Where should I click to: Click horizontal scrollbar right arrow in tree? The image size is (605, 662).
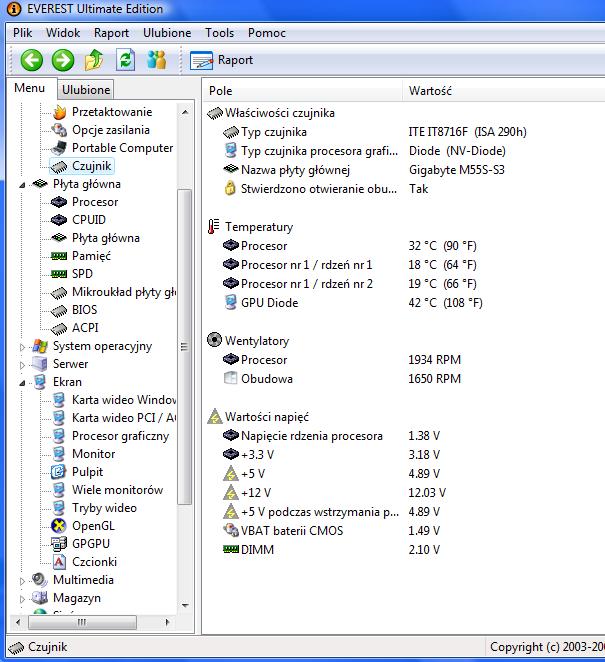coord(167,622)
